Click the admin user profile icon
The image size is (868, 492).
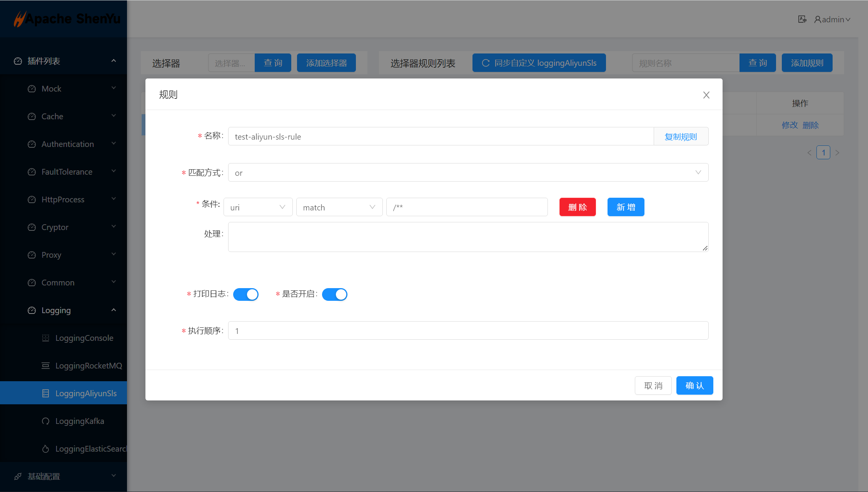click(x=818, y=19)
